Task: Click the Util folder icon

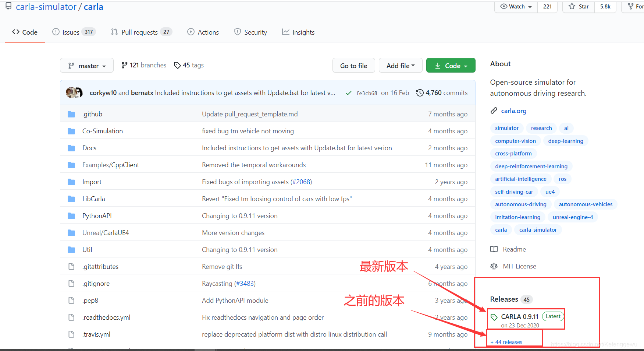Action: pyautogui.click(x=71, y=250)
